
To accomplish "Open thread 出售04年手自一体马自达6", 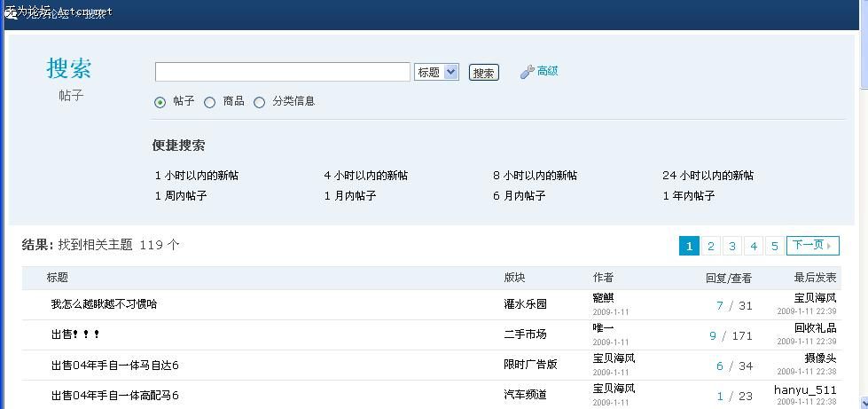I will [x=114, y=366].
